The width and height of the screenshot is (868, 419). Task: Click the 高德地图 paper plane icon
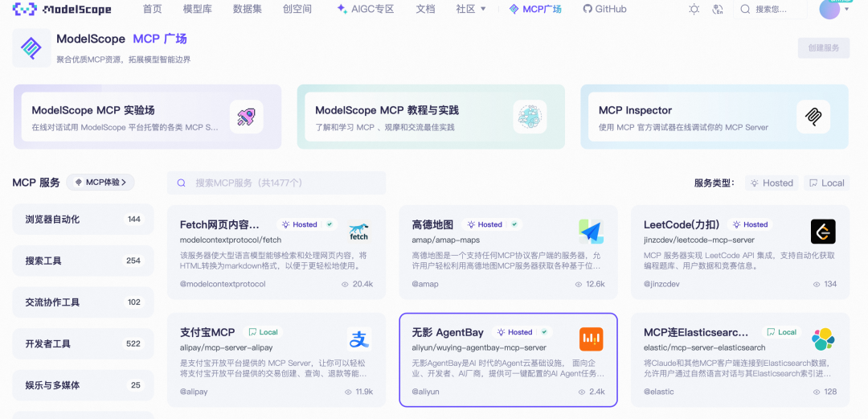click(x=592, y=232)
